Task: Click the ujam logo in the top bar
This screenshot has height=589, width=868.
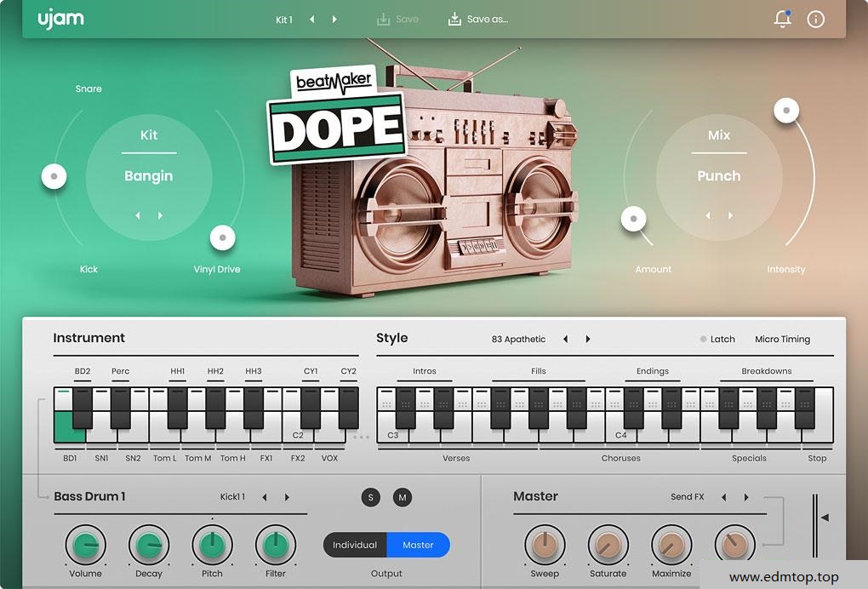Action: [60, 19]
